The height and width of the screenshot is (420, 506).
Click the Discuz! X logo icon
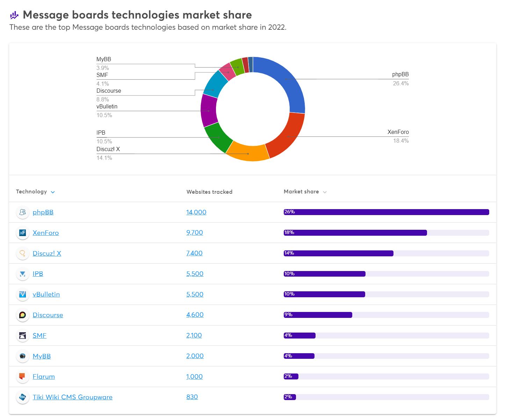point(23,254)
